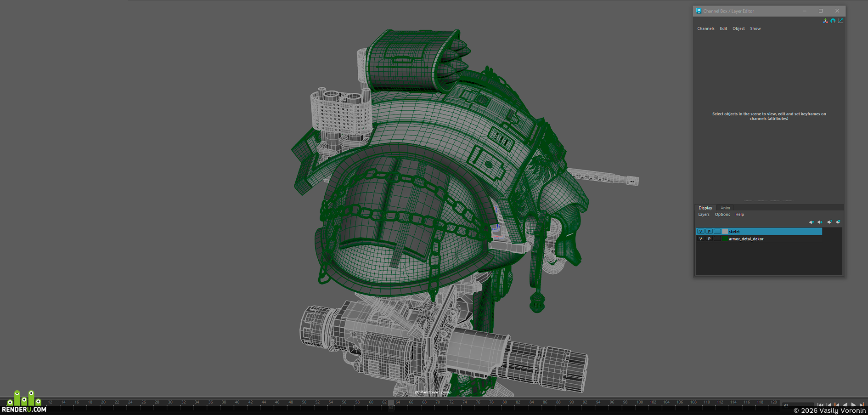Toggle visibility V of armor_detal_dekor layer

(x=700, y=239)
